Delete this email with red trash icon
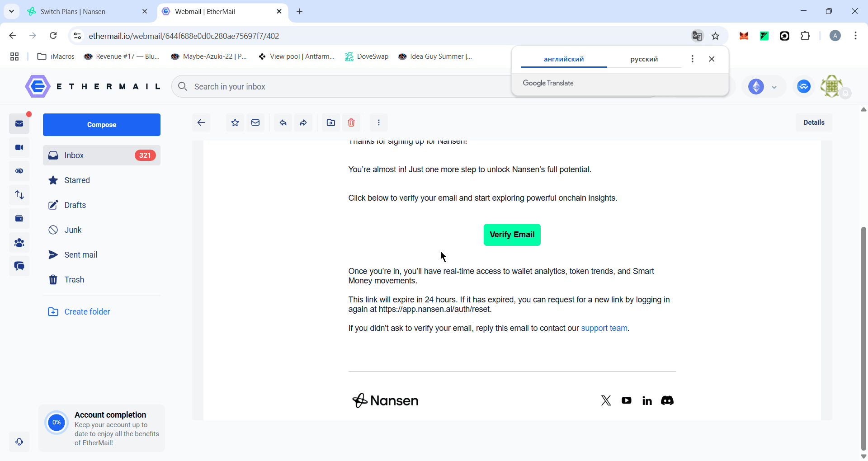868x461 pixels. [351, 122]
